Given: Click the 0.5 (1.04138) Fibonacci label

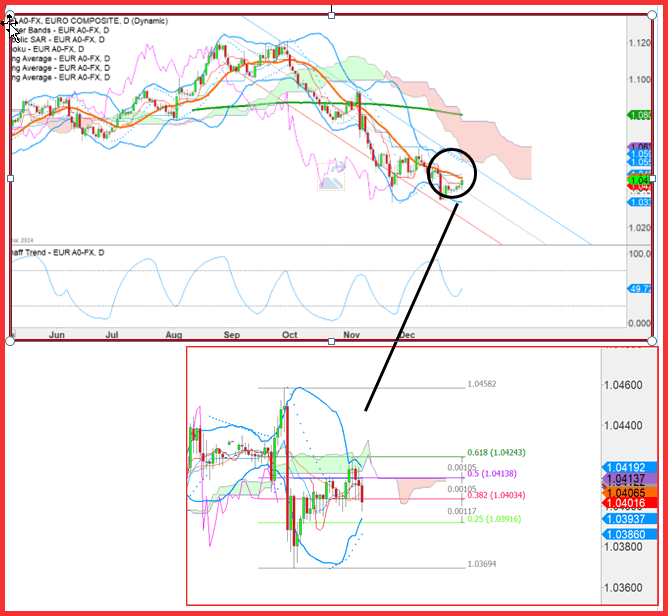Looking at the screenshot, I should pyautogui.click(x=492, y=474).
